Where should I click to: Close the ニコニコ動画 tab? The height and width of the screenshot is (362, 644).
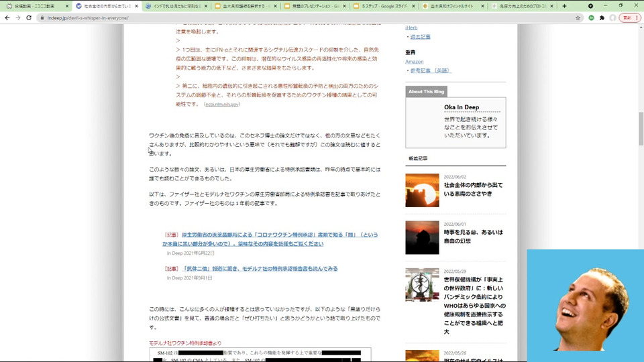point(67,6)
